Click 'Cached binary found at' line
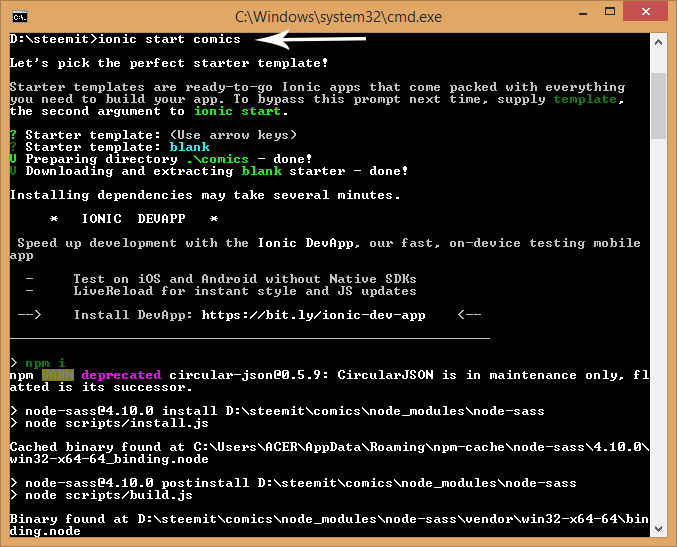 (x=329, y=447)
